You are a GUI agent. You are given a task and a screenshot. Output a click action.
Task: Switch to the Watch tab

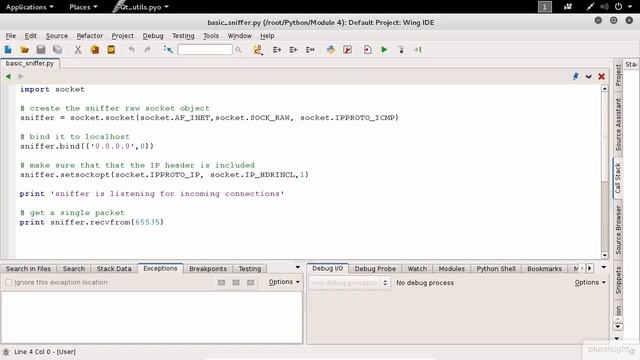pyautogui.click(x=417, y=269)
